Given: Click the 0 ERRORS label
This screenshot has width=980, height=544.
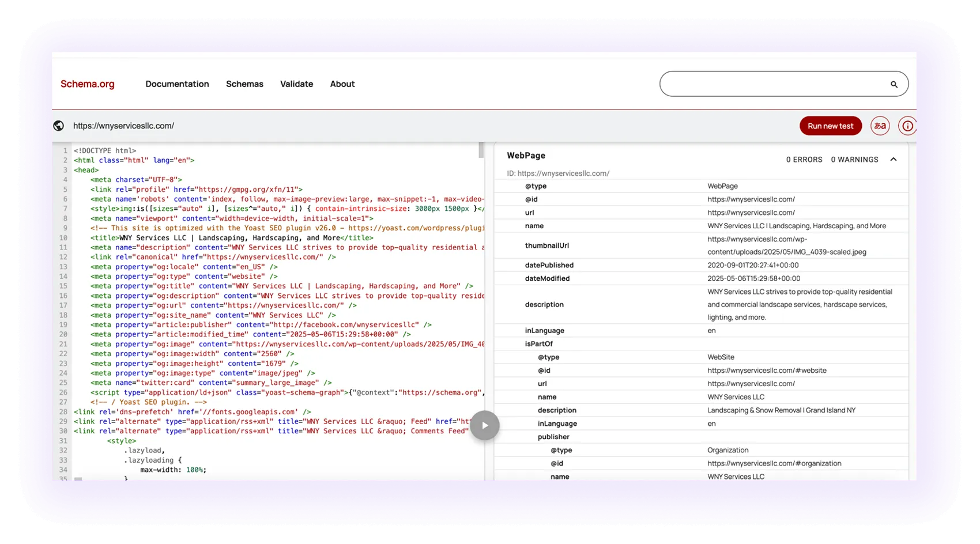Looking at the screenshot, I should (x=804, y=160).
